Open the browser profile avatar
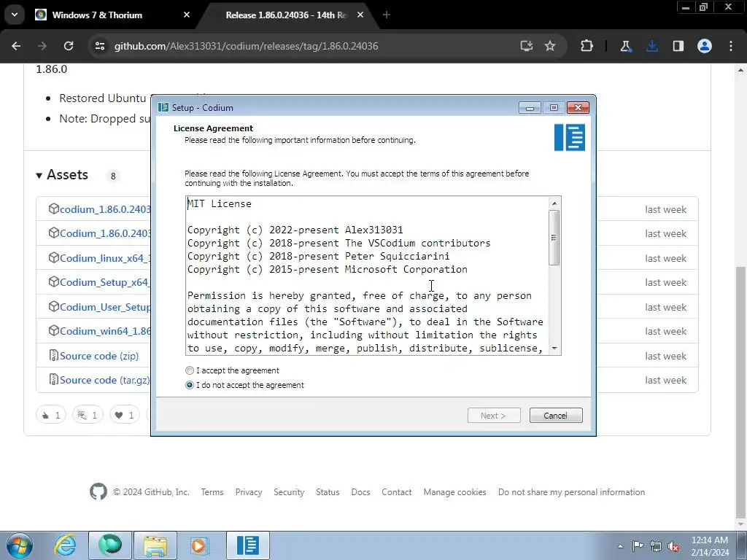The image size is (747, 560). (x=705, y=46)
